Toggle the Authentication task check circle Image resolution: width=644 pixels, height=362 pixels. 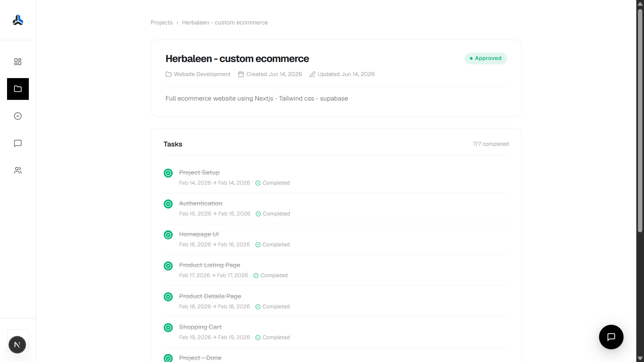click(168, 204)
